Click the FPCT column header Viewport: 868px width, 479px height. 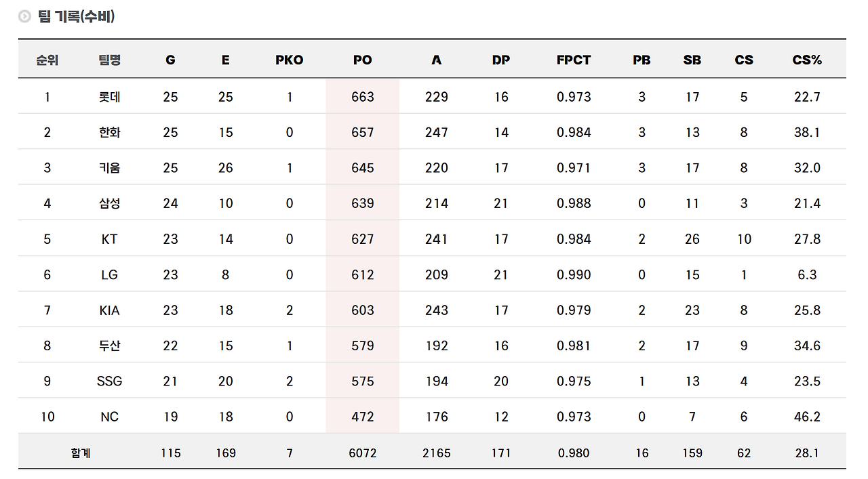click(574, 60)
